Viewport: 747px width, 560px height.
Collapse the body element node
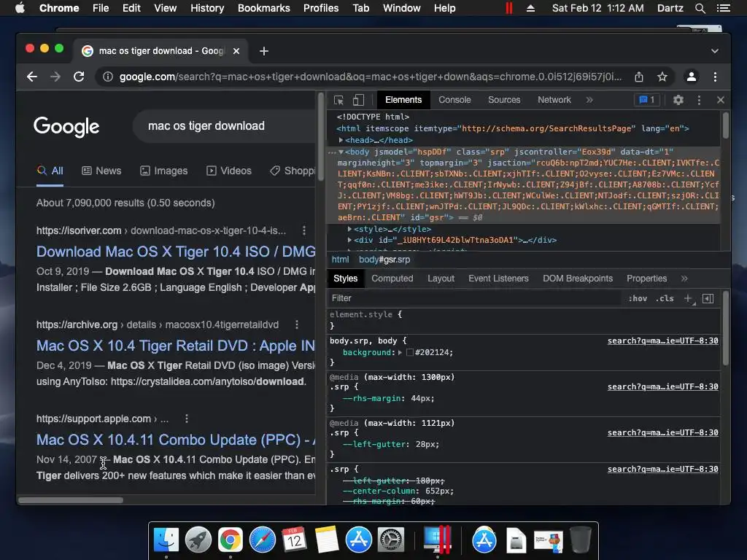click(x=341, y=152)
